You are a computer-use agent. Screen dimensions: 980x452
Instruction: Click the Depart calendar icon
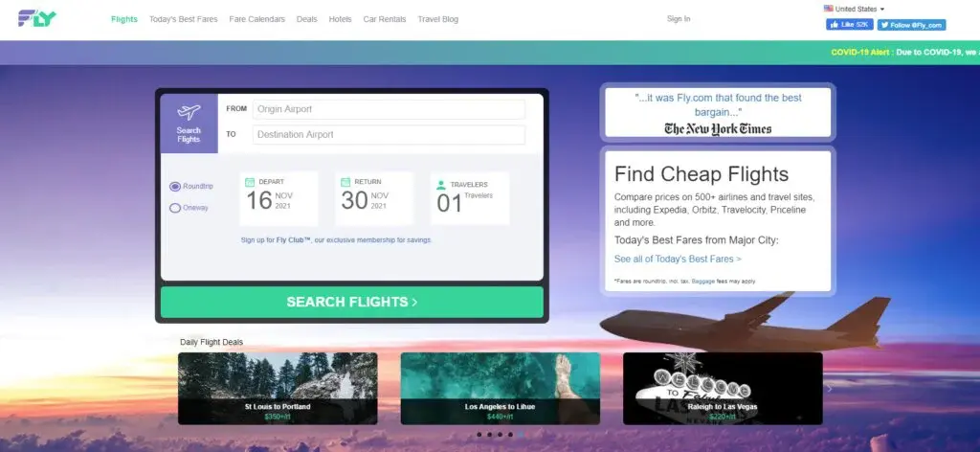point(250,182)
